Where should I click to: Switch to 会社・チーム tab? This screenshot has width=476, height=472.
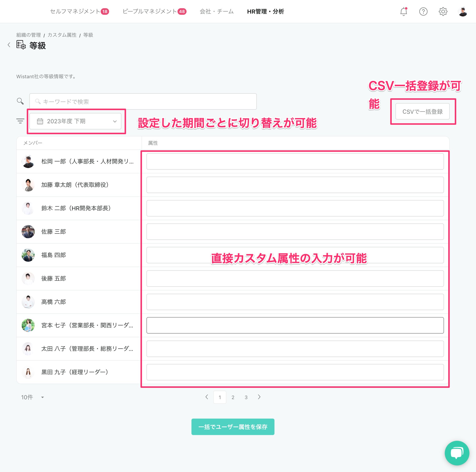[x=216, y=12]
